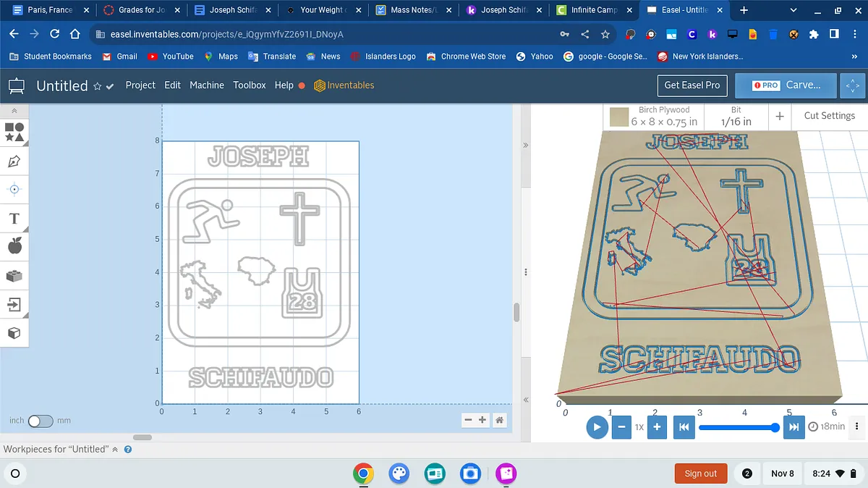Open the apple icon library

click(14, 246)
